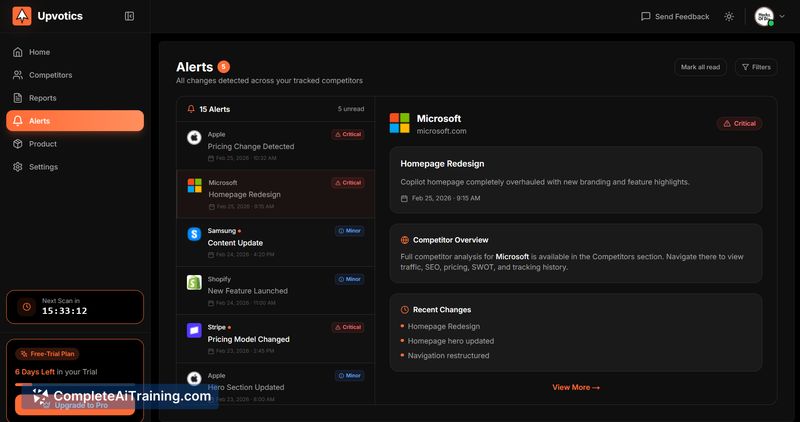Collapse the sidebar panel

[129, 16]
